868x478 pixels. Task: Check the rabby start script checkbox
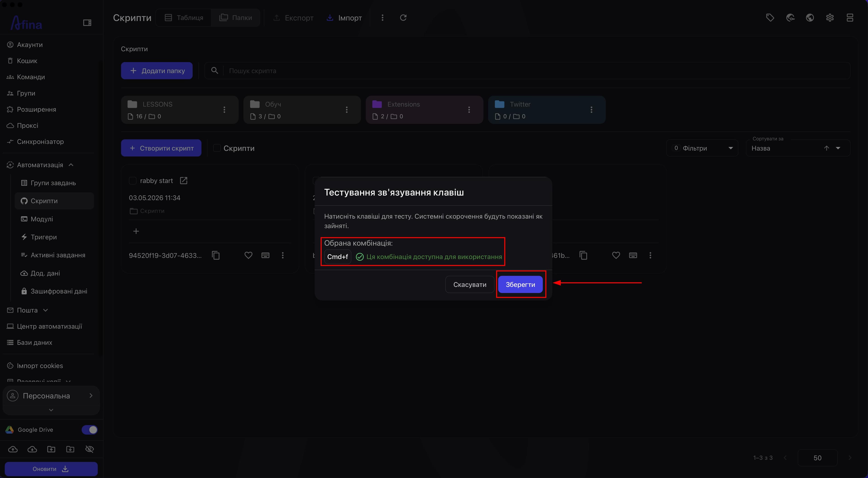pos(133,181)
